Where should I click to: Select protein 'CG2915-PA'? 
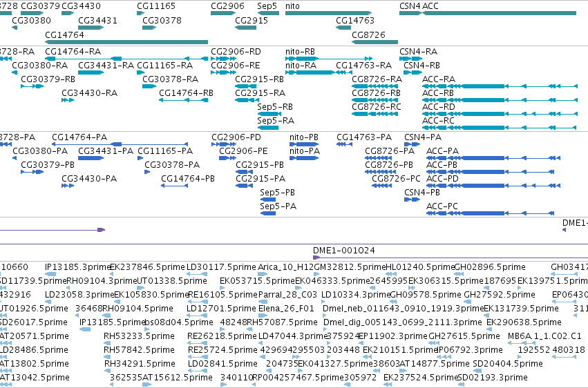(260, 179)
